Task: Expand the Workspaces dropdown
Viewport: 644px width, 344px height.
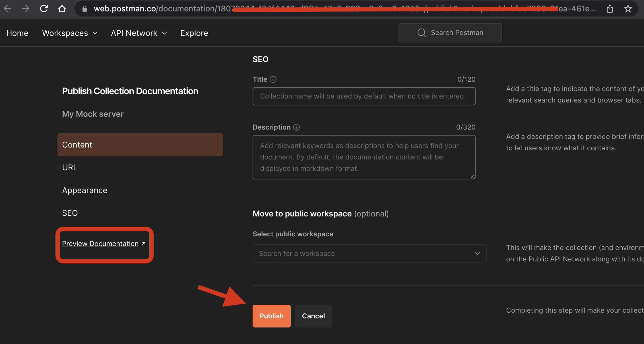Action: pyautogui.click(x=70, y=33)
